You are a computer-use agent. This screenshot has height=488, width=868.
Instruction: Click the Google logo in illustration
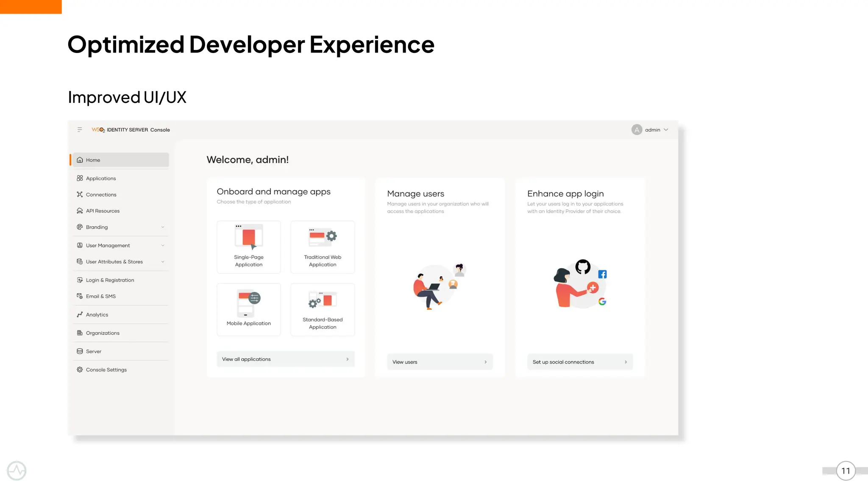pos(602,302)
